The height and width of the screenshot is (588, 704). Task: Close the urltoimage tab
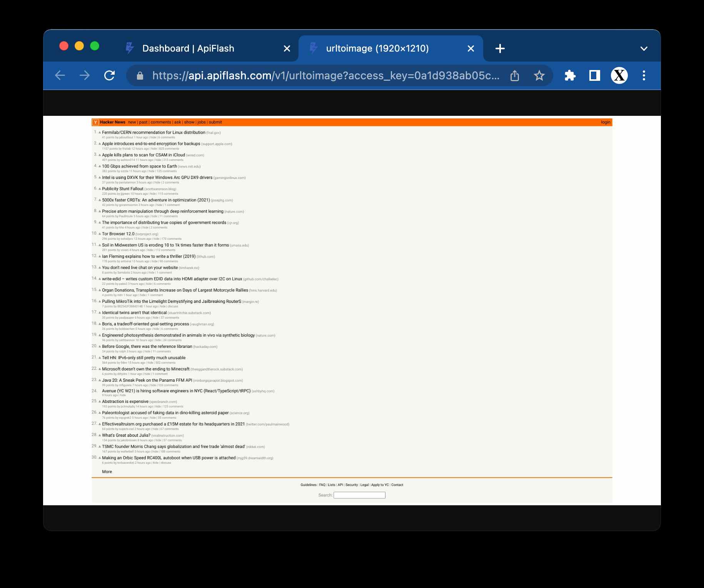(471, 48)
